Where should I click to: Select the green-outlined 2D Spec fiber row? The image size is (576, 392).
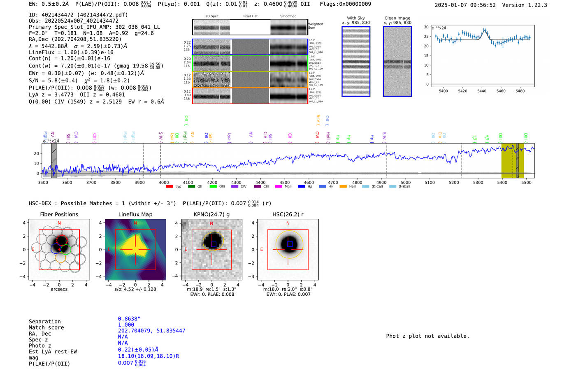click(x=212, y=63)
